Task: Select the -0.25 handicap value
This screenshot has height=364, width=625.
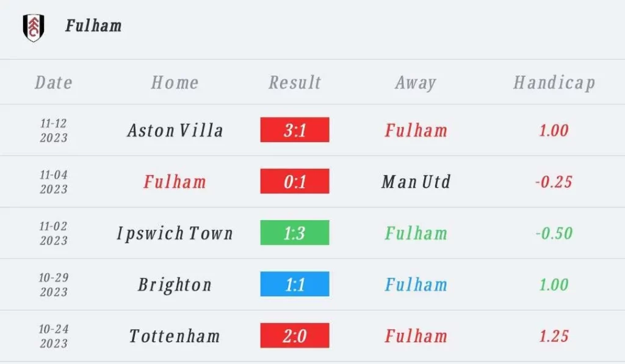Action: 554,182
